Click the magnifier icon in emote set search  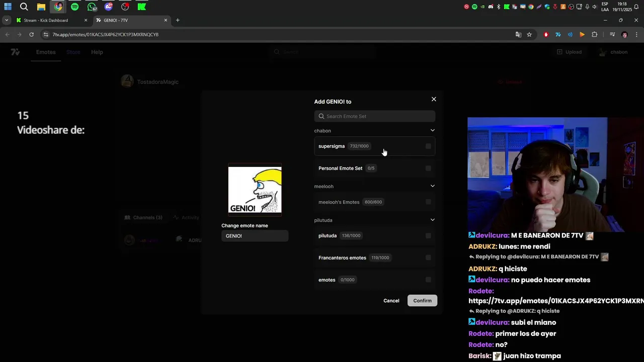pyautogui.click(x=321, y=116)
